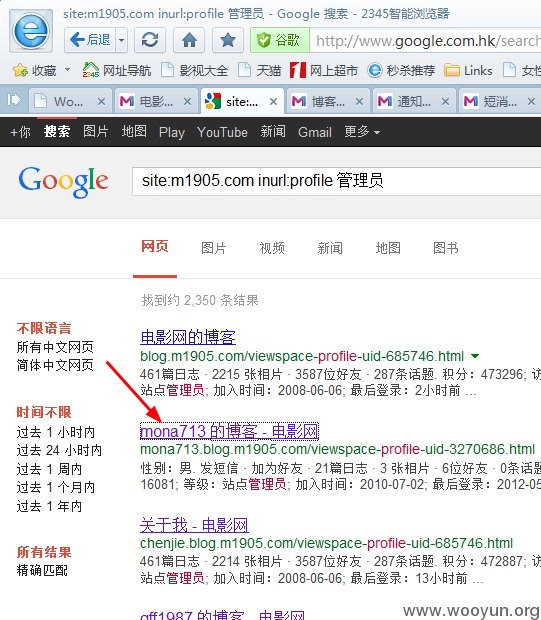Select the 新闻 results tab
This screenshot has width=541, height=620.
pos(330,248)
